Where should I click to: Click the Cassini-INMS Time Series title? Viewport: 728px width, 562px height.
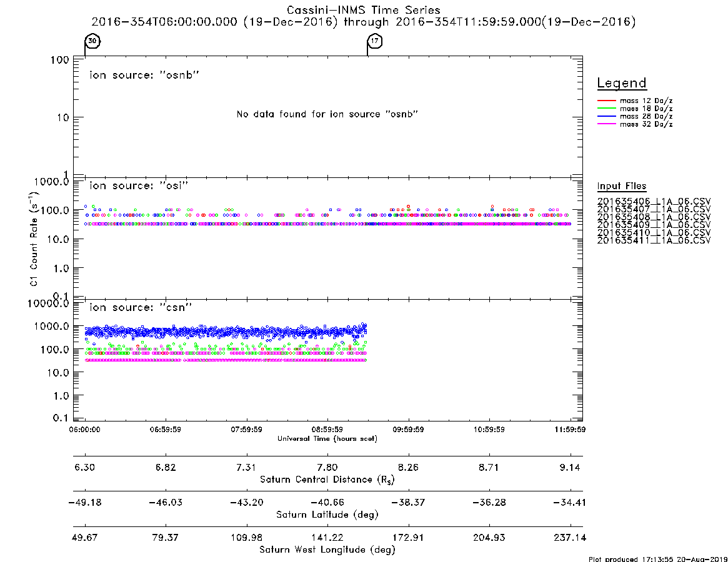[364, 10]
